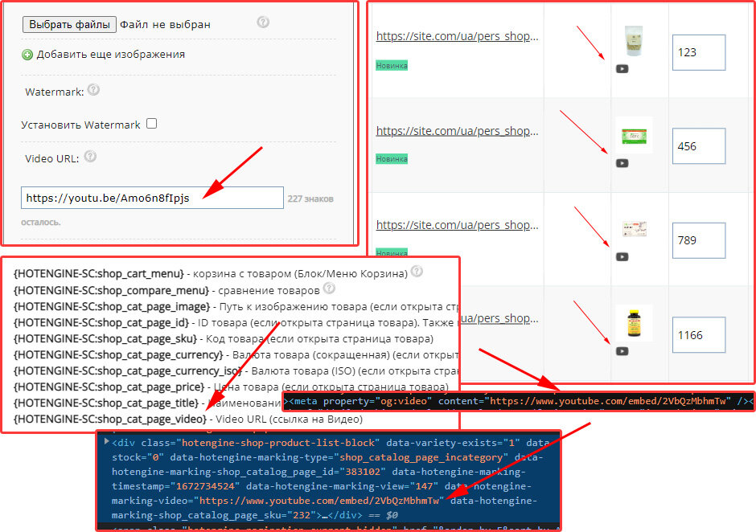Click the Video URL input with youtu.be link
The width and height of the screenshot is (756, 532).
coord(152,198)
